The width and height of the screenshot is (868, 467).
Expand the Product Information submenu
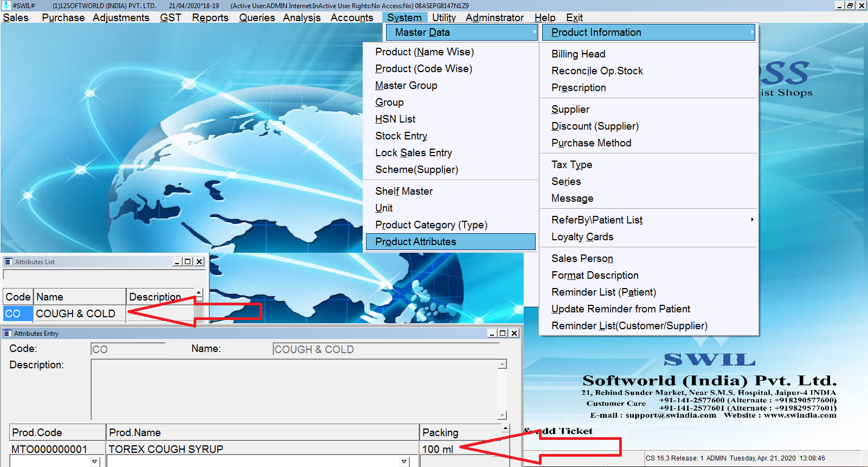click(x=649, y=33)
